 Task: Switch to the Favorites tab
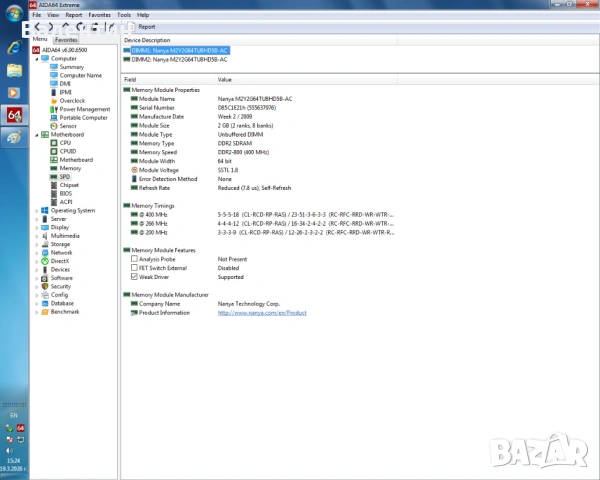[66, 39]
